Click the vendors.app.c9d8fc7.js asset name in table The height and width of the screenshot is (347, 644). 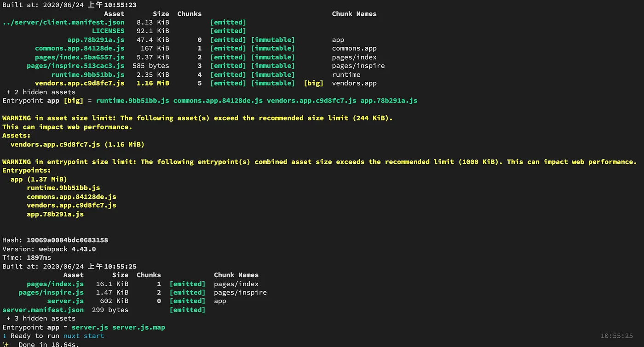pos(80,83)
